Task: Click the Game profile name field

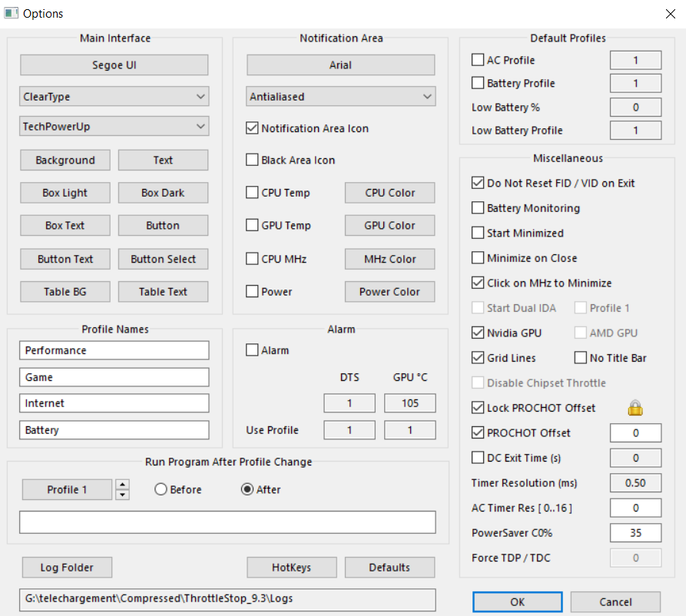Action: [114, 377]
